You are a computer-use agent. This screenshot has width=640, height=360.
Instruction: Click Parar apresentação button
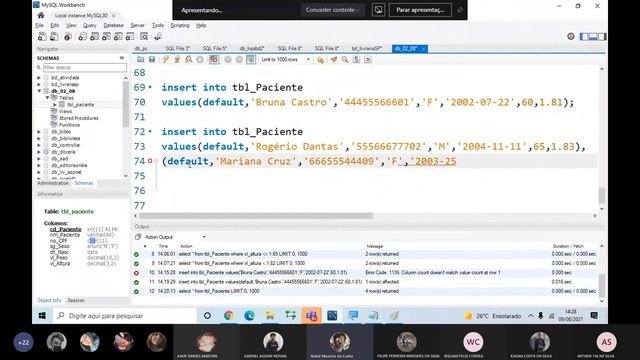click(x=420, y=10)
